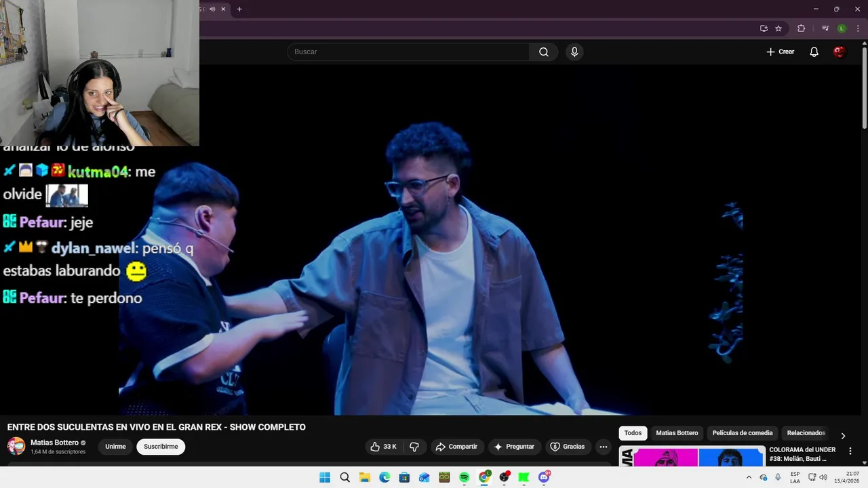Viewport: 868px width, 488px height.
Task: Open YouTube notifications bell
Action: (814, 52)
